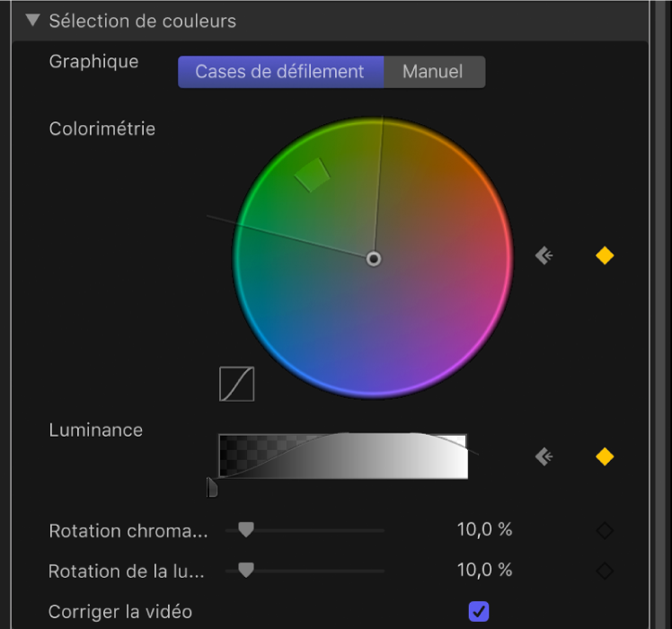Click the Rotation chroma keyframe diamond
This screenshot has width=672, height=629.
pyautogui.click(x=605, y=531)
